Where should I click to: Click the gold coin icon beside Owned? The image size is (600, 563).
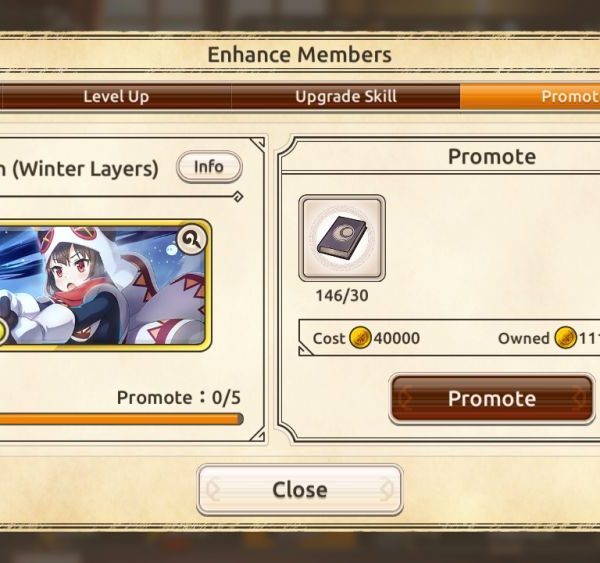pyautogui.click(x=565, y=338)
